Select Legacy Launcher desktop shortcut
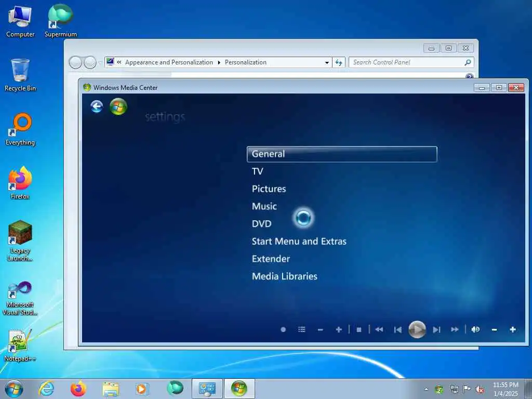This screenshot has height=399, width=532. pos(20,241)
